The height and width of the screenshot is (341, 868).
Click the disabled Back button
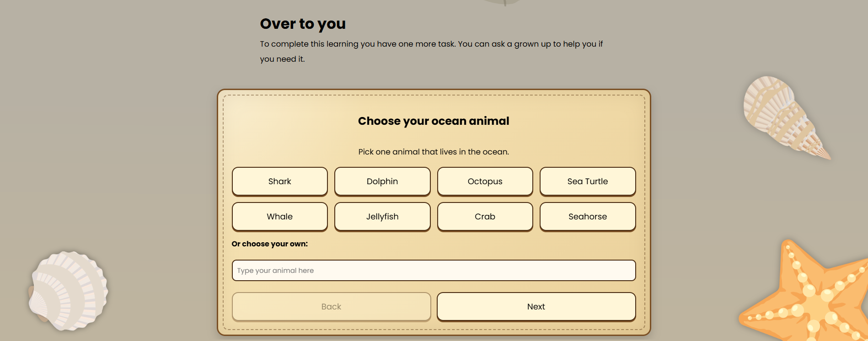331,307
